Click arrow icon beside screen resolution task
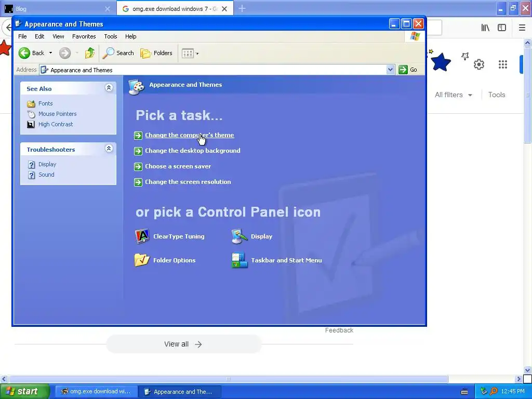 (x=138, y=182)
